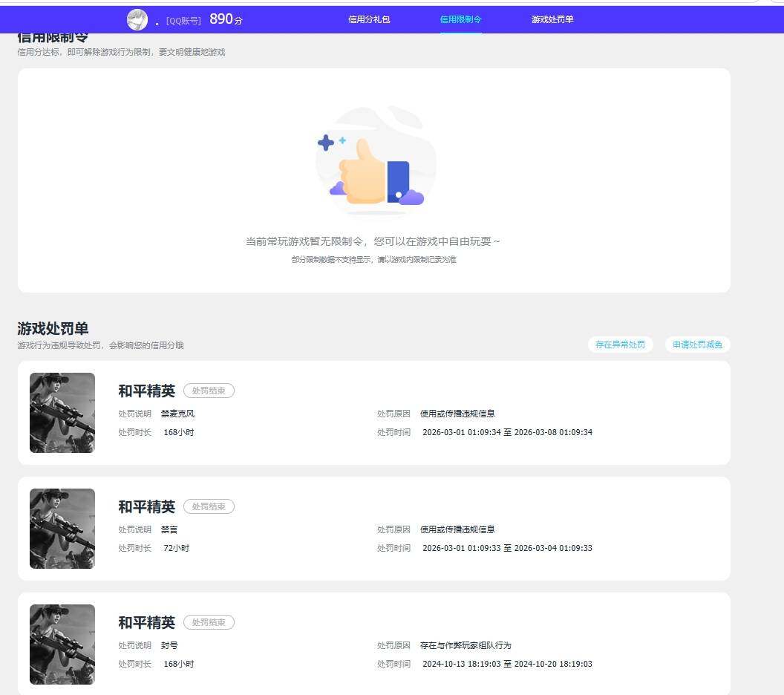The image size is (784, 695).
Task: Click 使用或传播违规信息 reason on 禁言 card
Action: pyautogui.click(x=457, y=529)
